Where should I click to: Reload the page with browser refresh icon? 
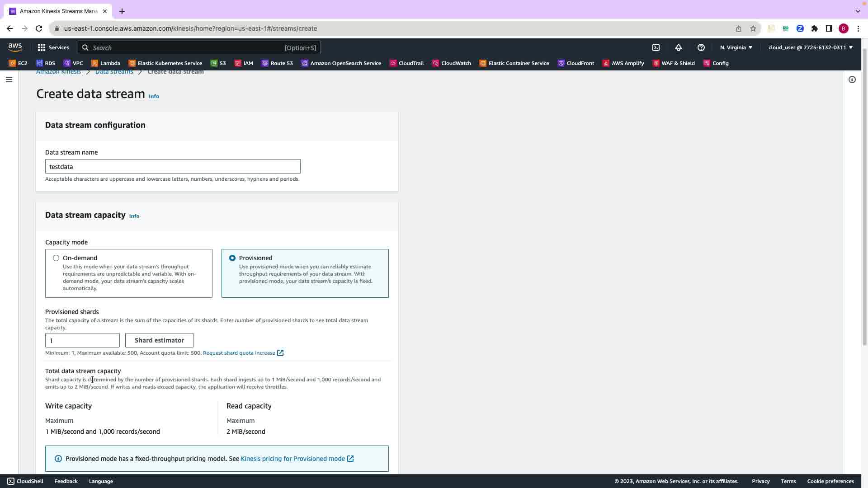pyautogui.click(x=39, y=28)
